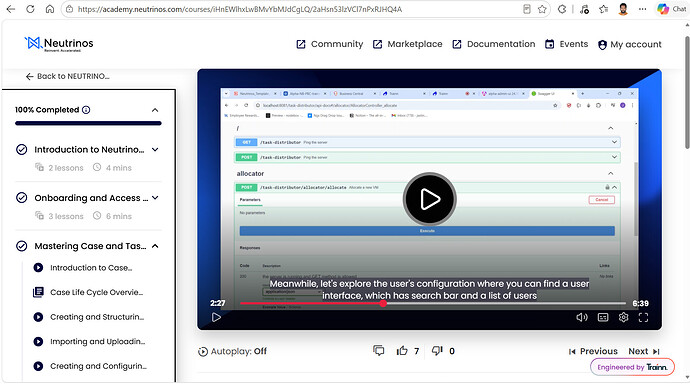690x384 pixels.
Task: Open Community link
Action: pos(330,44)
